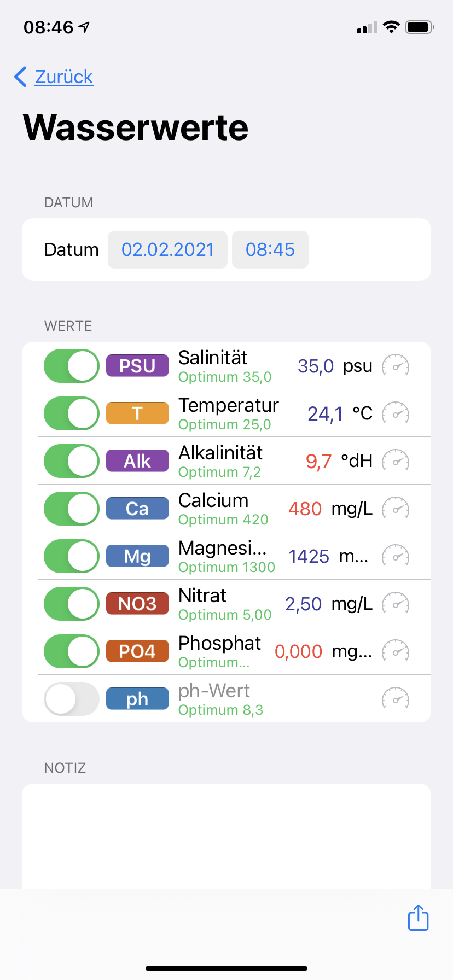Tap the red NO3 badge
The height and width of the screenshot is (980, 453).
137,604
